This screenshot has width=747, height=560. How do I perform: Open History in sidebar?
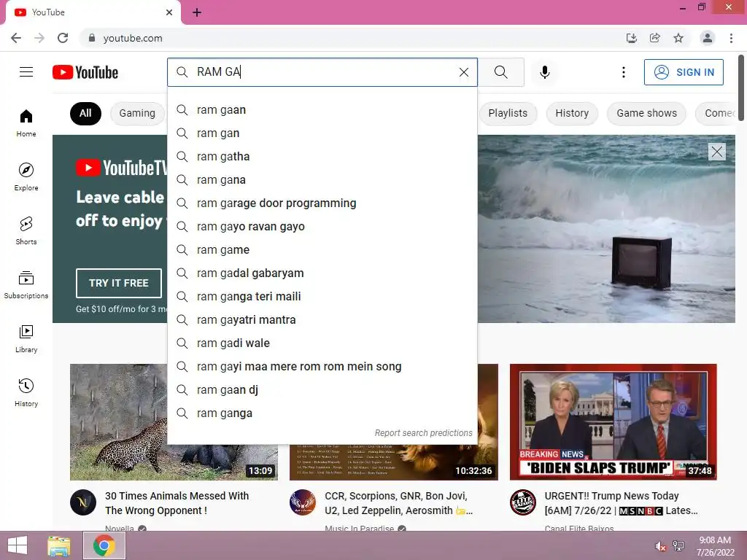[26, 392]
